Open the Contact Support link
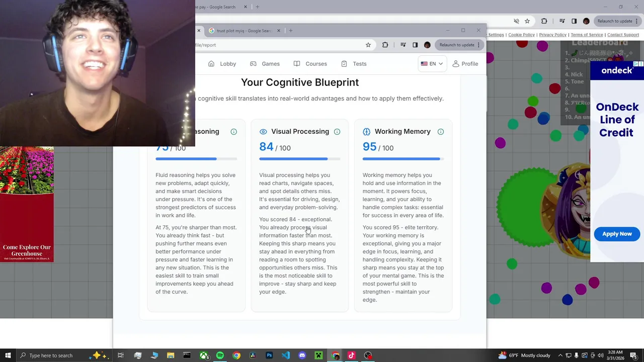The height and width of the screenshot is (362, 644). tap(623, 35)
